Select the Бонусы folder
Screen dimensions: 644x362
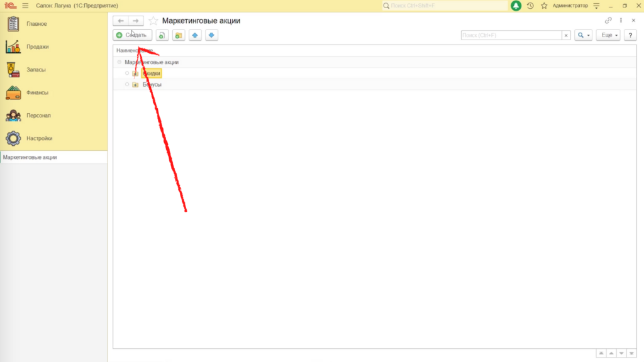[x=152, y=85]
